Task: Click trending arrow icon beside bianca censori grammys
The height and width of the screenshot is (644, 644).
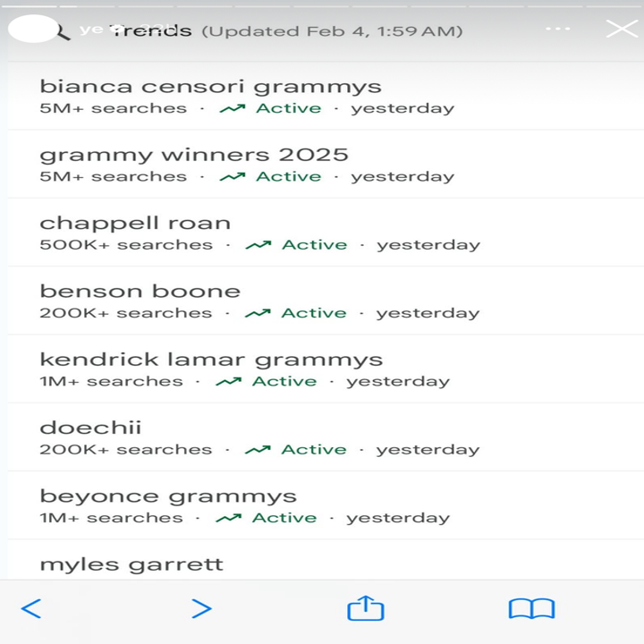Action: pos(233,109)
